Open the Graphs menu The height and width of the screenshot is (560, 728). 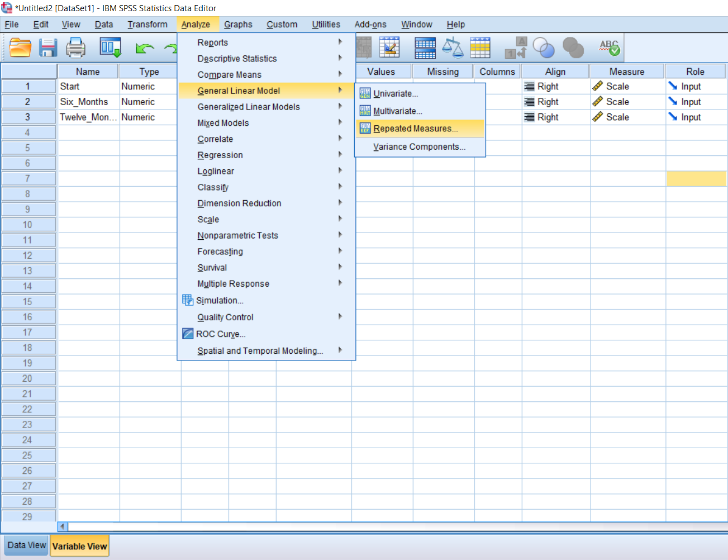(x=238, y=24)
